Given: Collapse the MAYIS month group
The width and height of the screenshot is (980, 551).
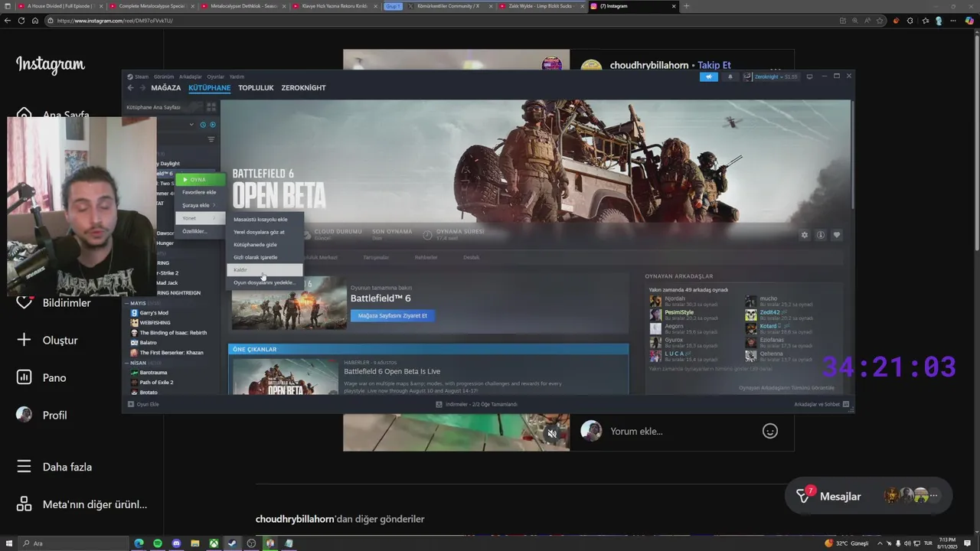Looking at the screenshot, I should [127, 303].
